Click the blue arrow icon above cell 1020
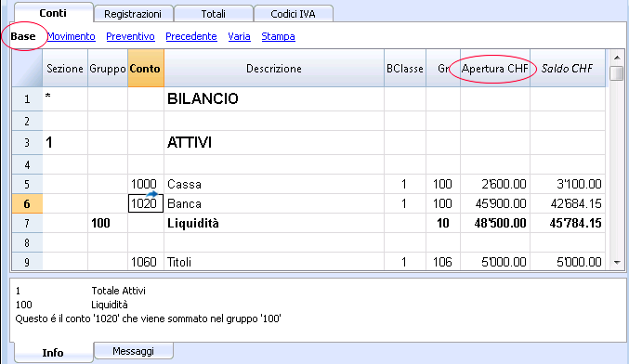The image size is (629, 364). (151, 194)
